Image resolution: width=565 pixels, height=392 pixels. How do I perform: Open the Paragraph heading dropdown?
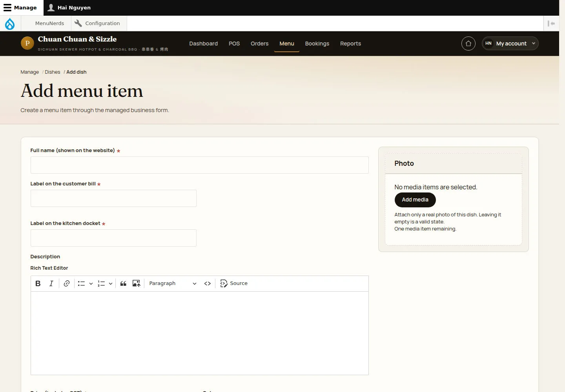[173, 283]
